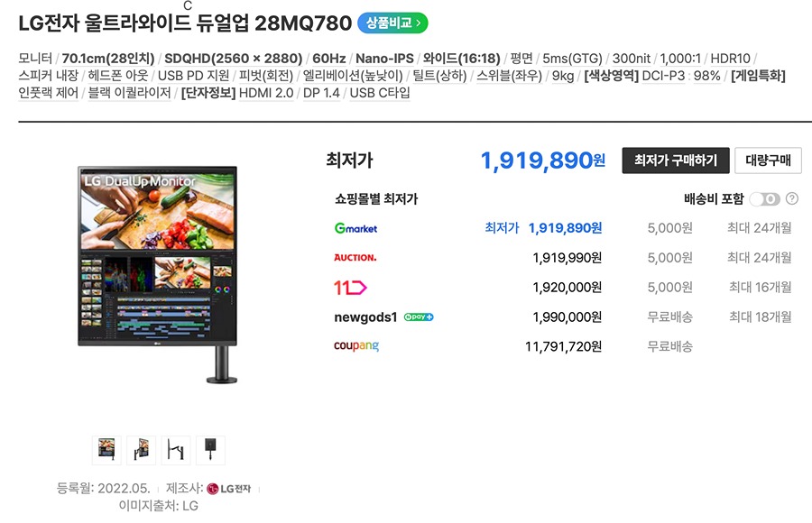The height and width of the screenshot is (523, 812).
Task: Click the Npay+ badge next to newgods1
Action: click(x=419, y=317)
